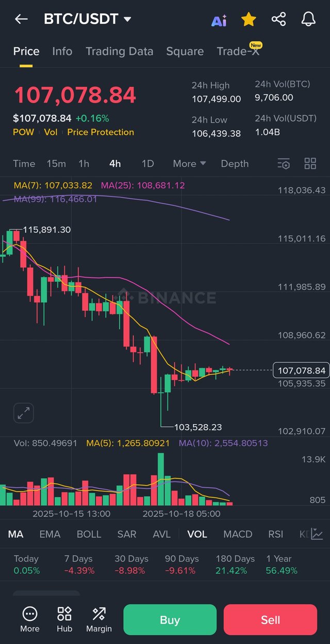Tap the back arrow icon

tap(21, 20)
